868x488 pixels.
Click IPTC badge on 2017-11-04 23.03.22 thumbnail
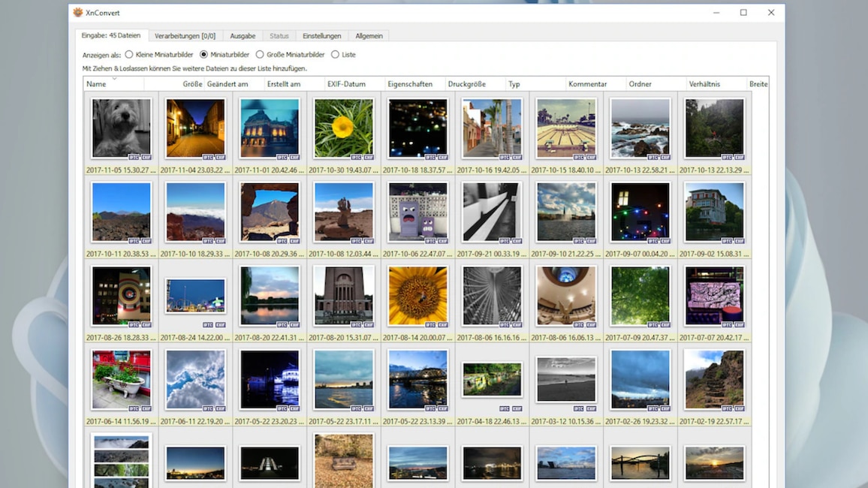[207, 157]
